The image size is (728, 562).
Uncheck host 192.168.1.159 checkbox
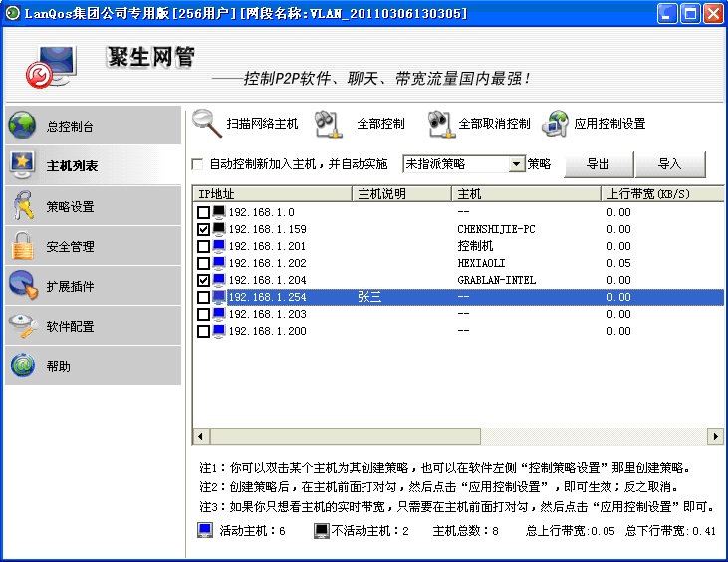(204, 229)
